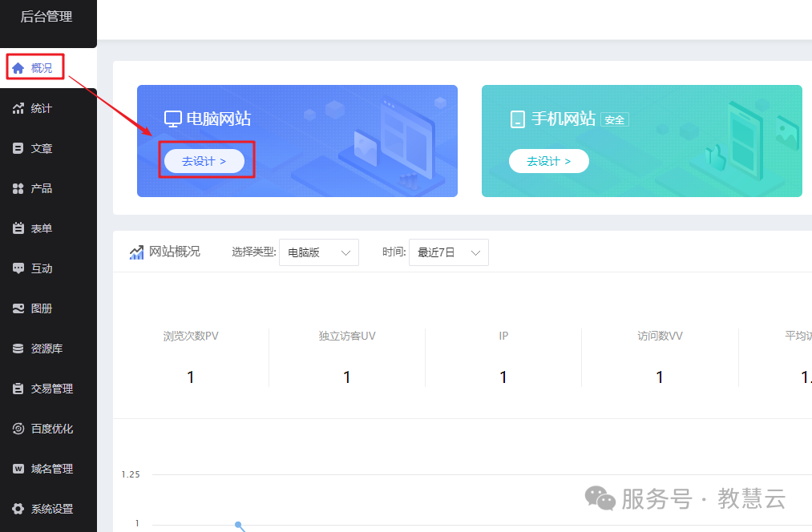
Task: Click the 表单 form icon in sidebar
Action: [x=18, y=228]
